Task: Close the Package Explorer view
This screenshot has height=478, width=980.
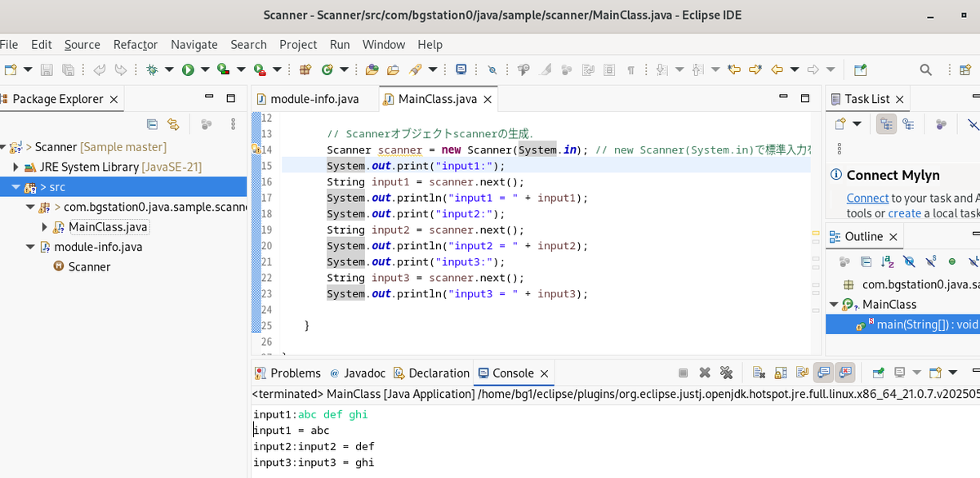Action: [x=114, y=100]
